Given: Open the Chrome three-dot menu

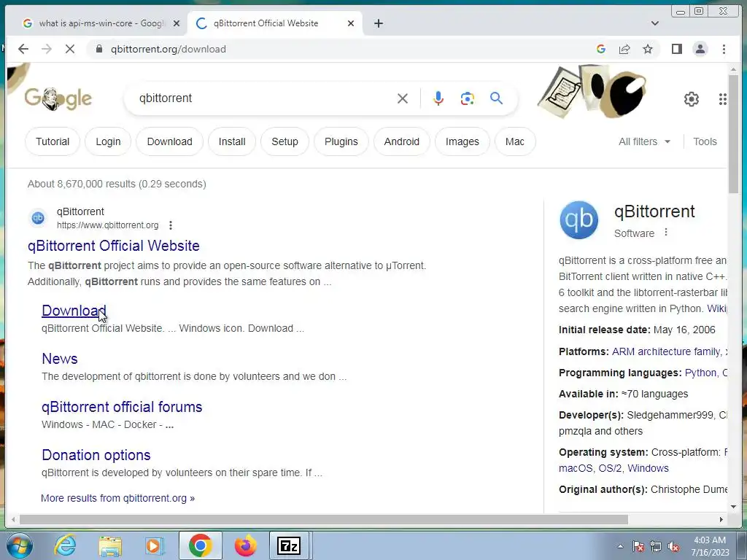Looking at the screenshot, I should pyautogui.click(x=724, y=49).
